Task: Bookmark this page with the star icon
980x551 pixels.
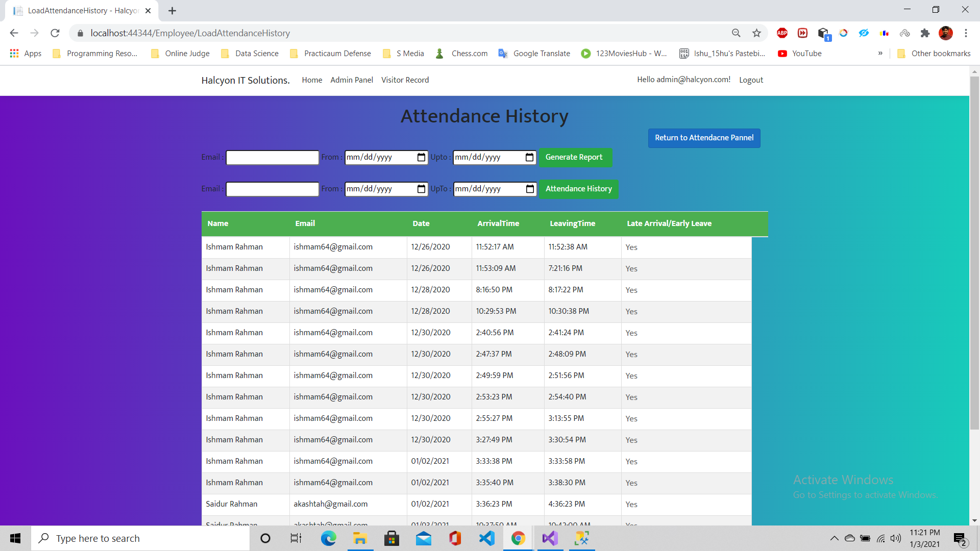Action: [756, 33]
